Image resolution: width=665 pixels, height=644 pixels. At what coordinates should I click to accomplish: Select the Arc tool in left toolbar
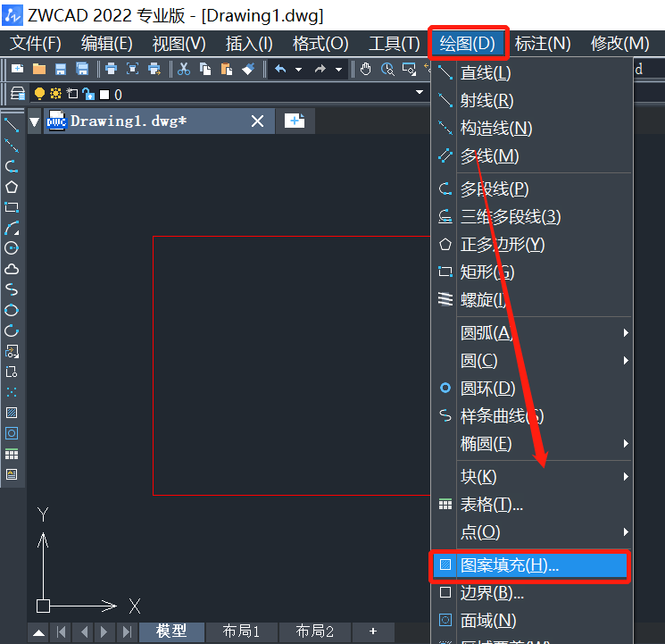12,228
